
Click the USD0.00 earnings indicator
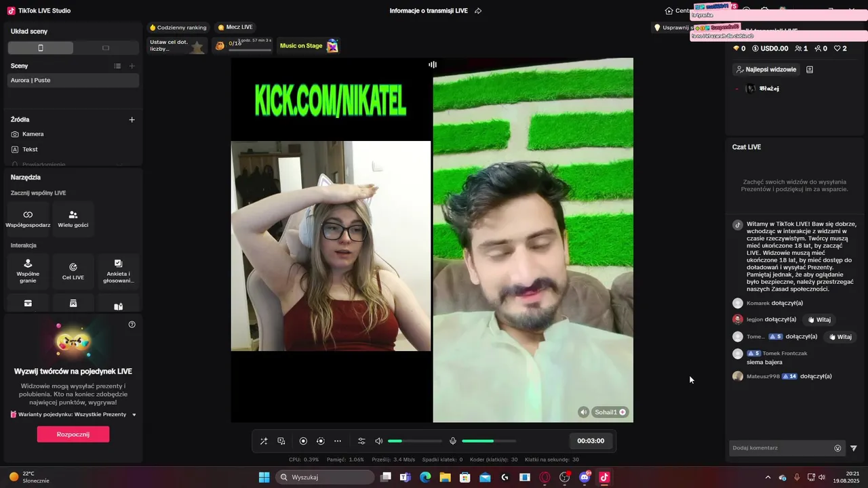(x=770, y=49)
